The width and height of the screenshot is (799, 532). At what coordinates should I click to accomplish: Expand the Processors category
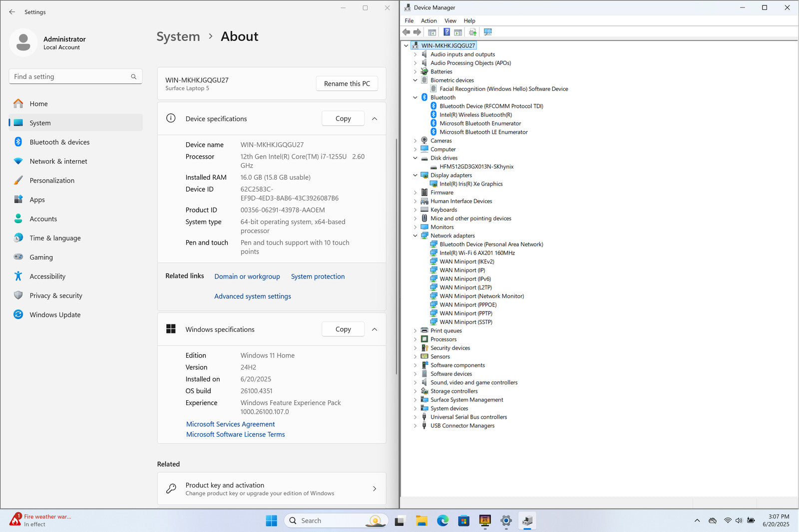click(415, 339)
